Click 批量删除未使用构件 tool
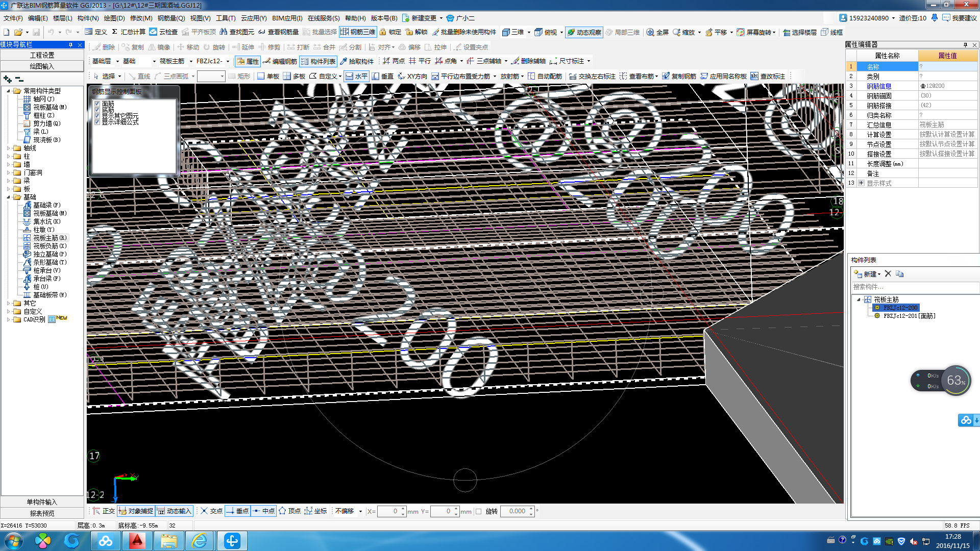The width and height of the screenshot is (980, 551). click(x=464, y=32)
